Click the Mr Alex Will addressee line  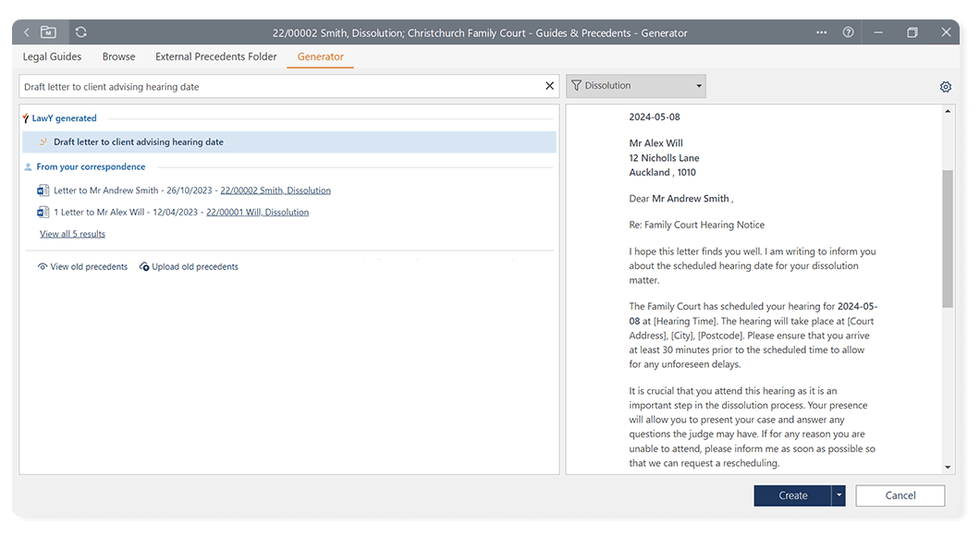pos(655,143)
